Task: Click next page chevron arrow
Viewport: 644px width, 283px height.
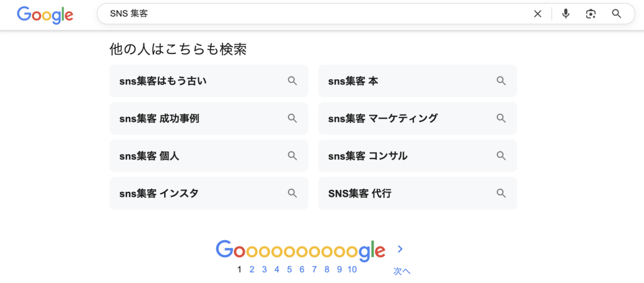Action: point(401,249)
